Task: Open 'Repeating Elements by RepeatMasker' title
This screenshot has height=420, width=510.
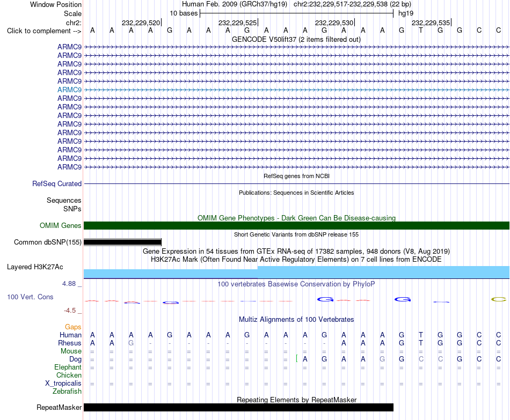Action: click(296, 400)
